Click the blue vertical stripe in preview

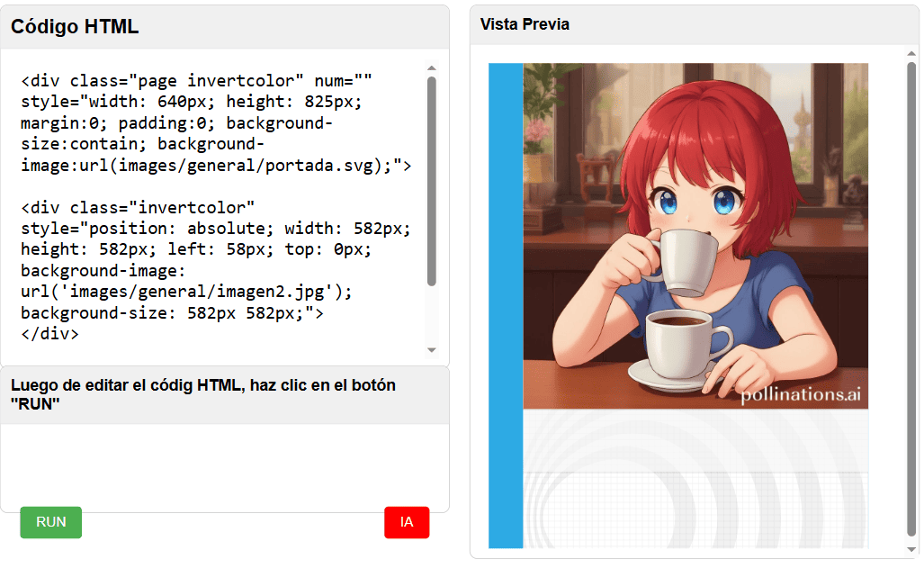coord(506,306)
